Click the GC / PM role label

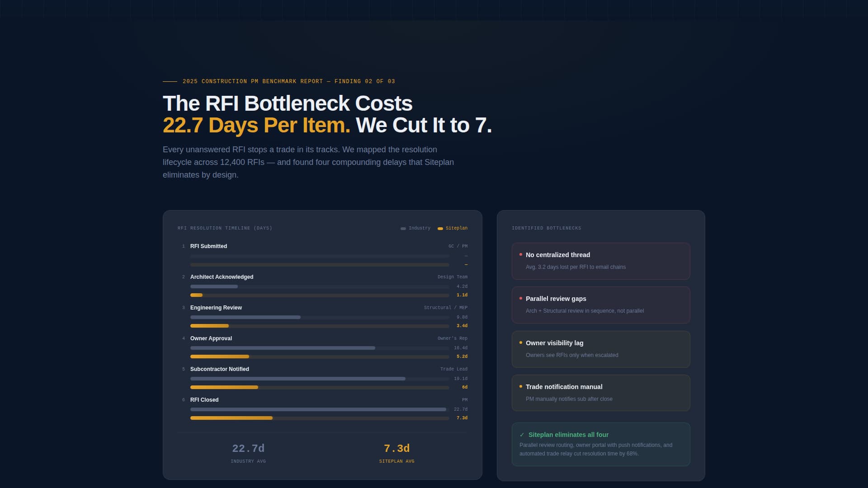pyautogui.click(x=458, y=246)
